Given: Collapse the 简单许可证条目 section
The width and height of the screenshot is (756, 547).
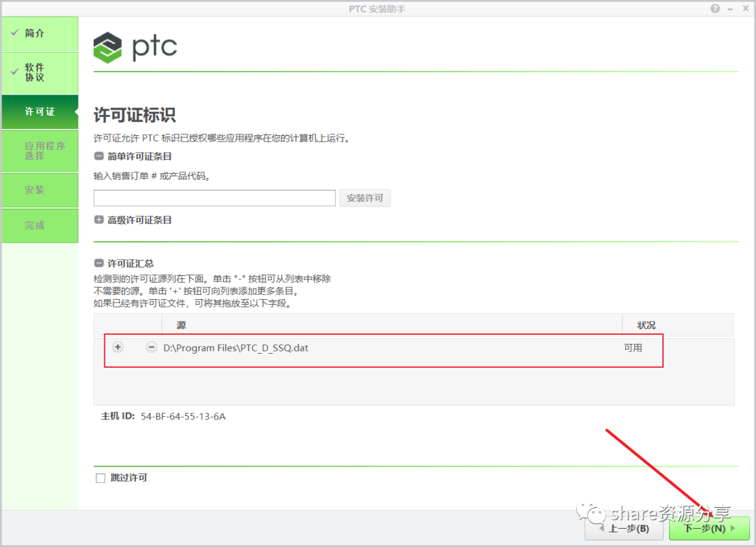Looking at the screenshot, I should pyautogui.click(x=99, y=156).
